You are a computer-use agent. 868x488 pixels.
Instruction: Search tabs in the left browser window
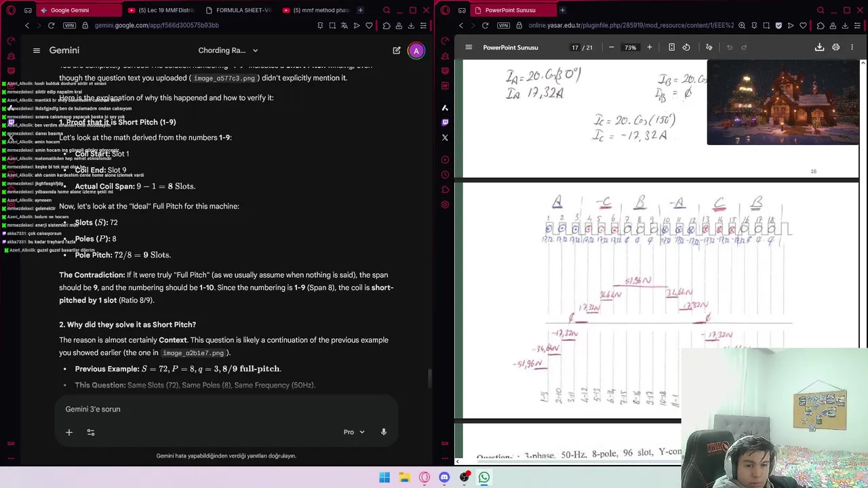pos(387,10)
